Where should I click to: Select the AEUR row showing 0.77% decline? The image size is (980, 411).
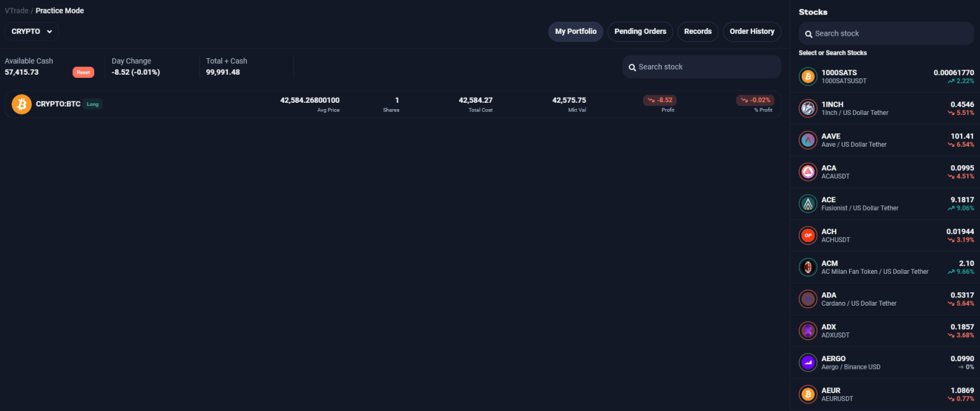pos(886,394)
